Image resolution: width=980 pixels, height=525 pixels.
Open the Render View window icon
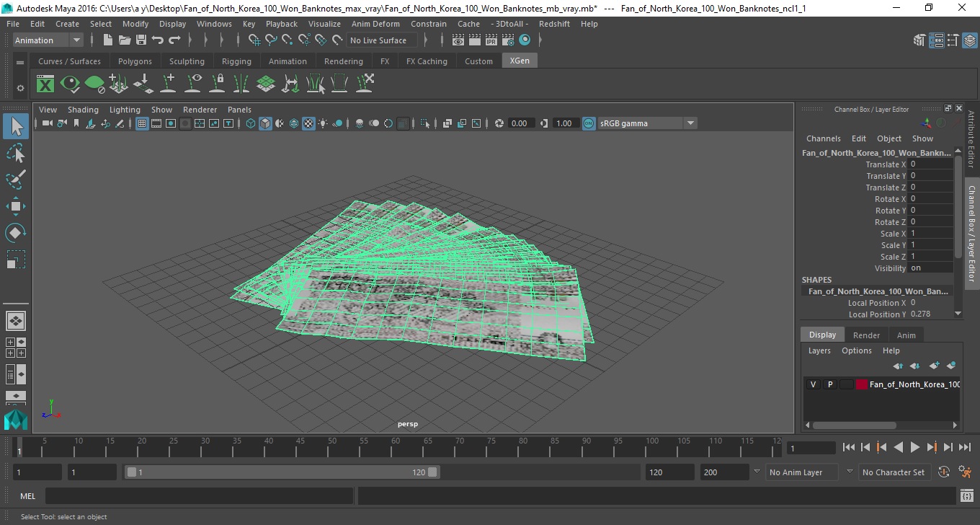tap(458, 40)
